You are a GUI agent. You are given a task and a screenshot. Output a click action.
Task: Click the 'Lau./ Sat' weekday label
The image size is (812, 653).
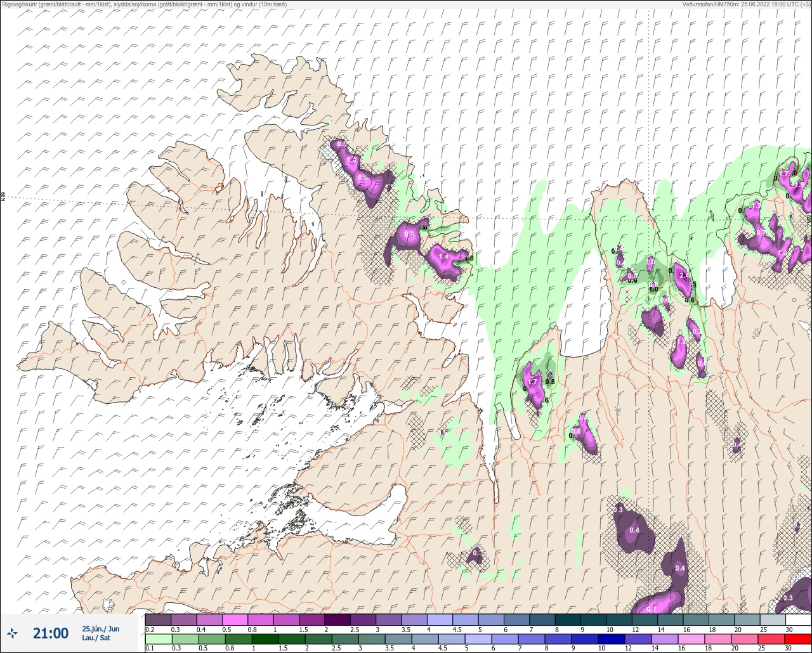click(96, 638)
